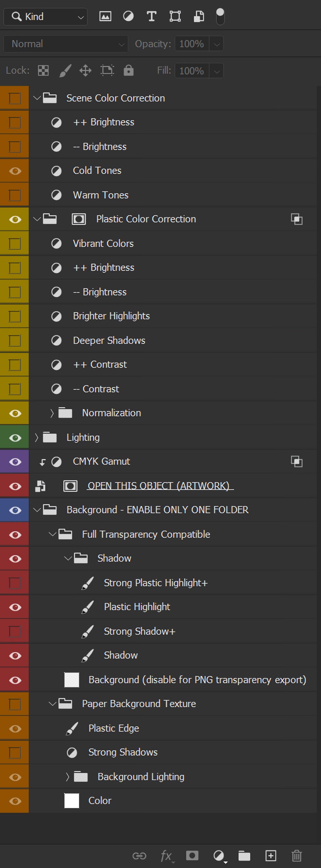Viewport: 321px width, 868px height.
Task: Select the OPEN THIS OBJECT (ARTWORK) layer
Action: pos(158,486)
